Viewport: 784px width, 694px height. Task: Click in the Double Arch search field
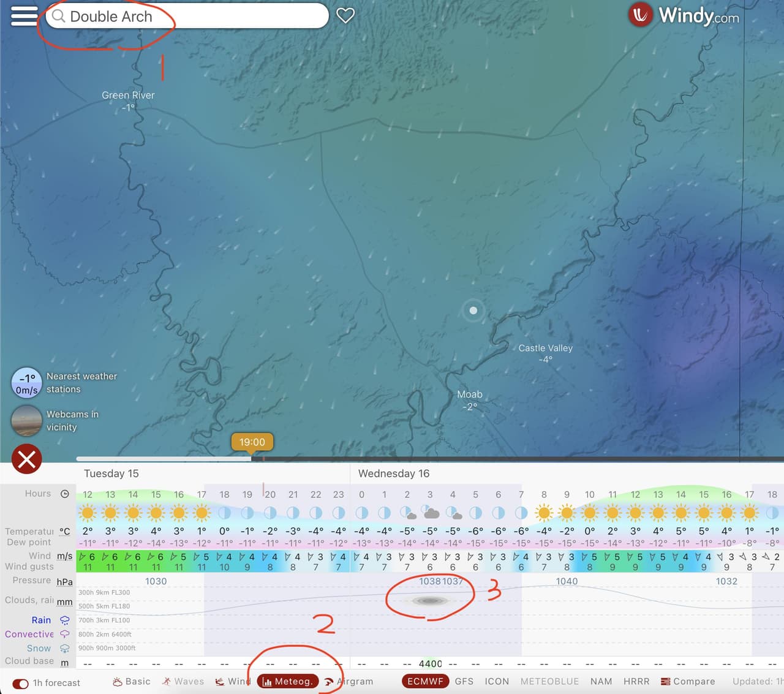[187, 16]
